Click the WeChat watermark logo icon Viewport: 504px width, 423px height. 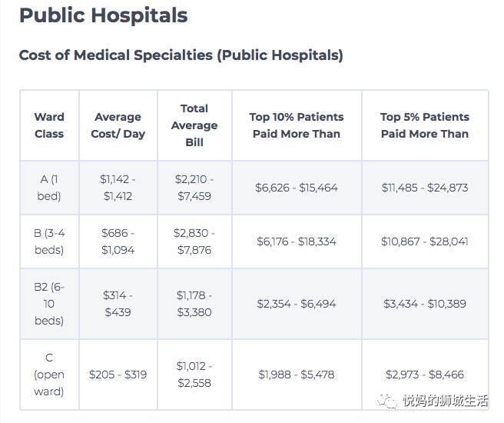click(387, 400)
